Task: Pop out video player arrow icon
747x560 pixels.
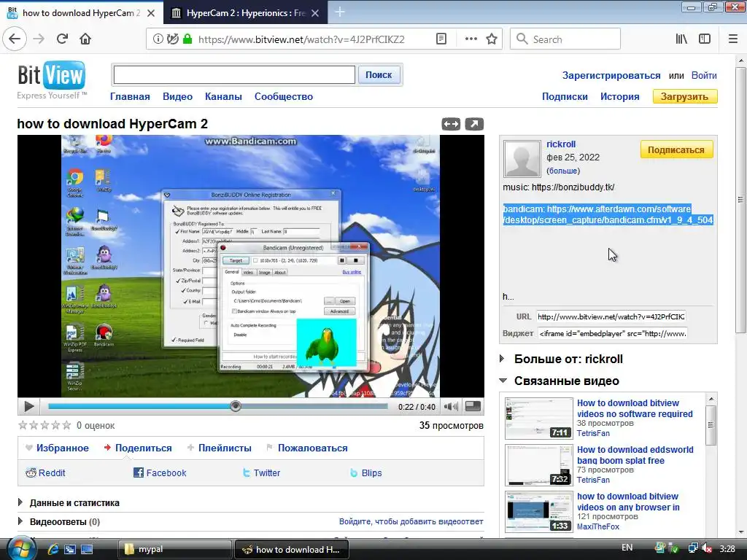Action: 474,124
